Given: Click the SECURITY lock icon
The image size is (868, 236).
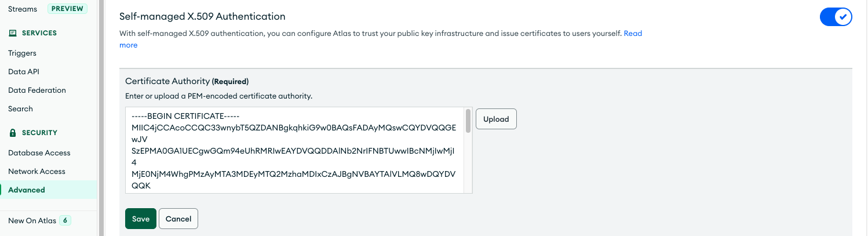Looking at the screenshot, I should point(13,133).
